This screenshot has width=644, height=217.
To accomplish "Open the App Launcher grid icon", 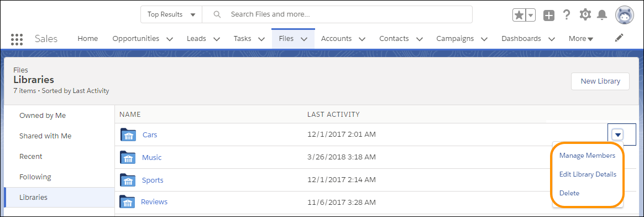I will [17, 39].
